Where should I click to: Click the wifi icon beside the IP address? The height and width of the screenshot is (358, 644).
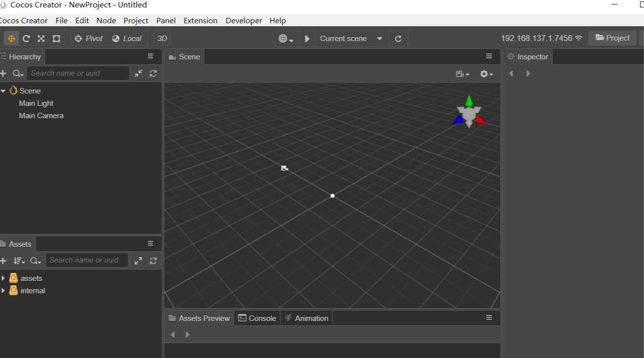click(578, 38)
